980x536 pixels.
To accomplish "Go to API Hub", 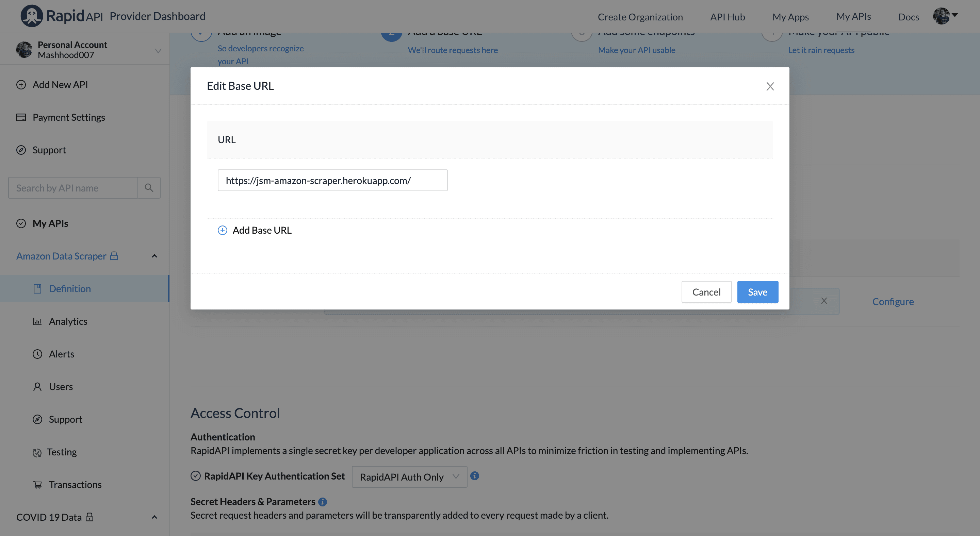I will (728, 17).
